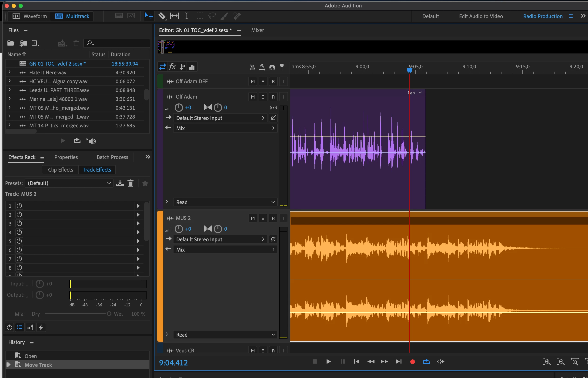Select the Time Selection tool
The width and height of the screenshot is (588, 378).
coord(187,16)
